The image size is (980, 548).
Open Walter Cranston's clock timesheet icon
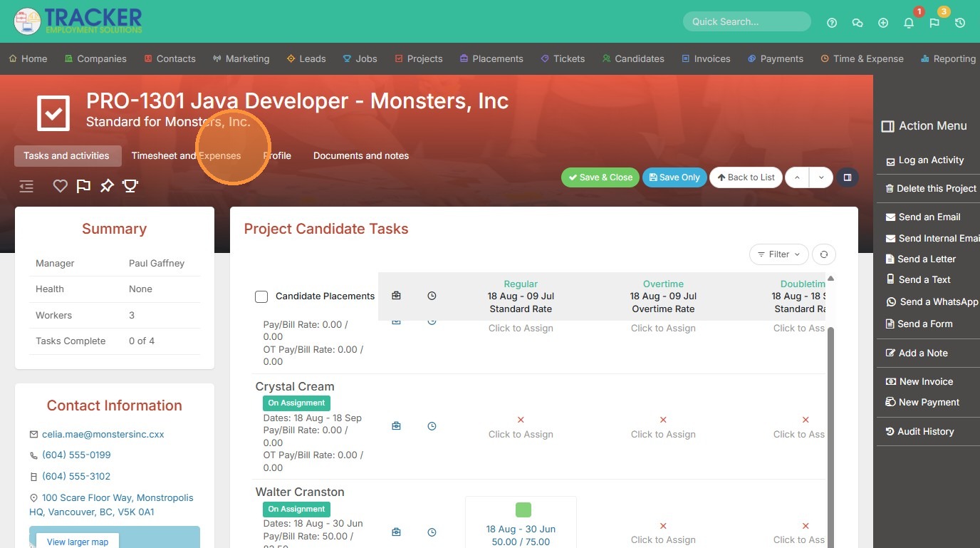point(432,532)
